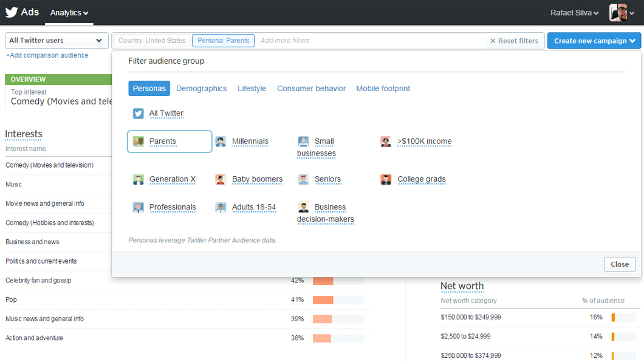Screen dimensions: 644x362
Task: Click the Professionals persona icon
Action: coord(137,207)
